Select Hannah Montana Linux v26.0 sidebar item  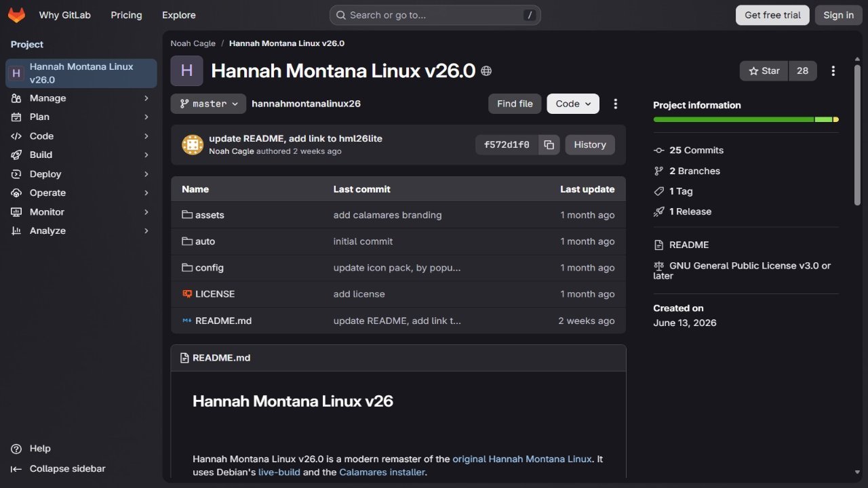point(81,73)
